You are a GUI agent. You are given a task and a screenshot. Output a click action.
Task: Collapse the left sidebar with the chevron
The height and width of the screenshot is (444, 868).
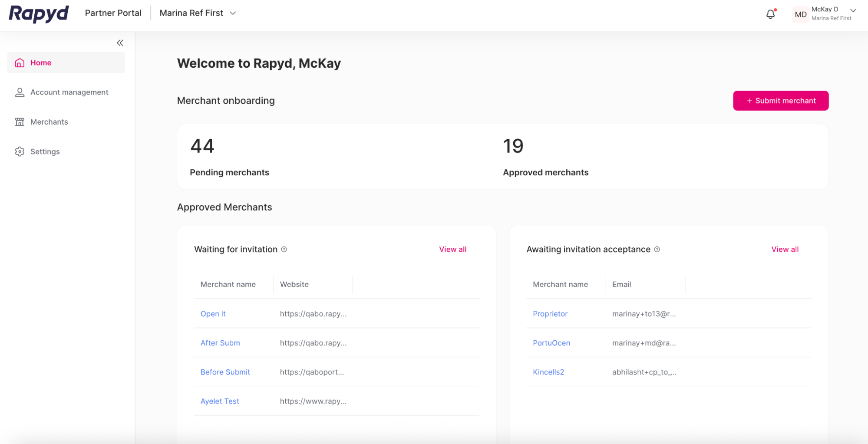click(x=120, y=43)
